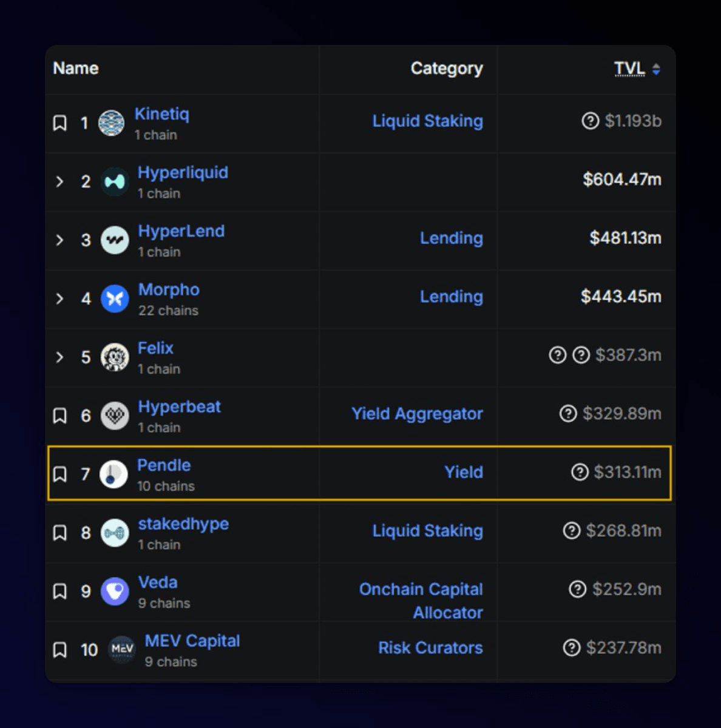721x728 pixels.
Task: Open the Risk Curators category link
Action: click(x=430, y=648)
